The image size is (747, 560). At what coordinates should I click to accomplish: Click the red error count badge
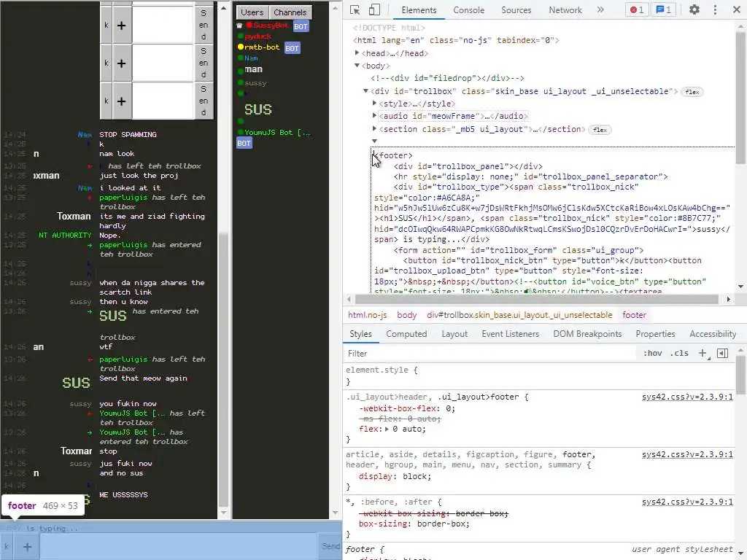[637, 9]
